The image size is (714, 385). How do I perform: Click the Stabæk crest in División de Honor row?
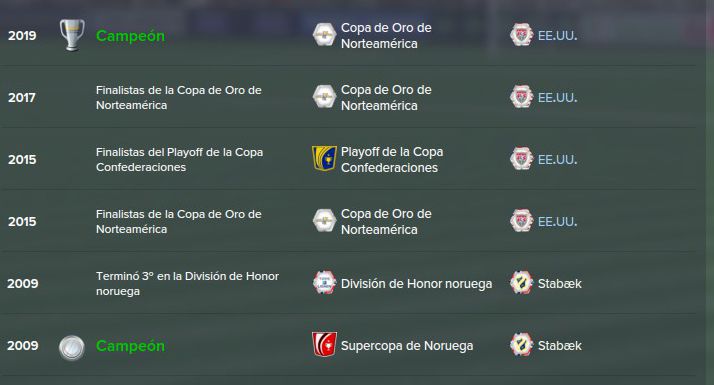coord(521,283)
